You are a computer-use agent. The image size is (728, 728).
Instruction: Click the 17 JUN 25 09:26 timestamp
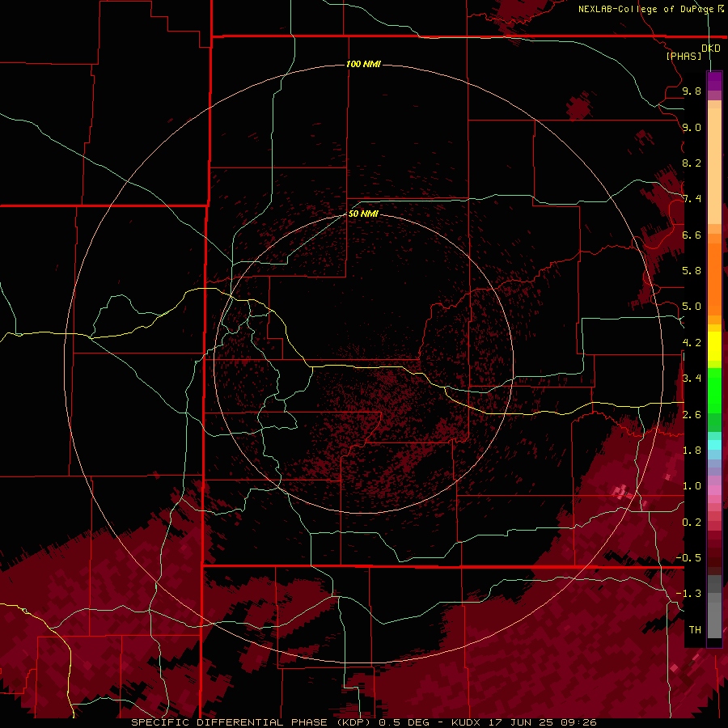[542, 722]
